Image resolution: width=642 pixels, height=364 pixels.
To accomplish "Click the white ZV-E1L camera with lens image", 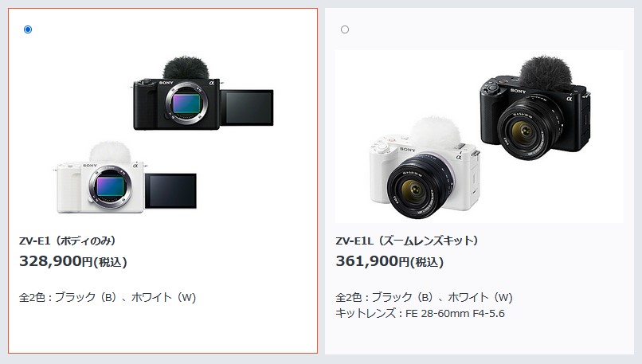I will 425,168.
